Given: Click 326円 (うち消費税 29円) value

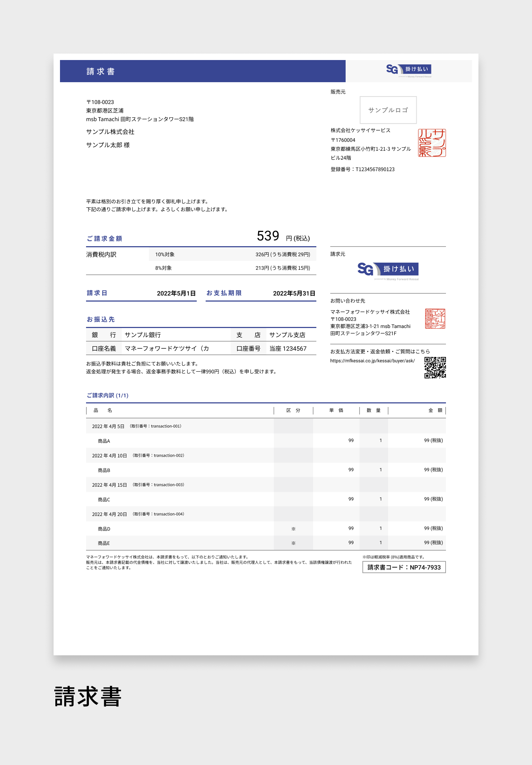Looking at the screenshot, I should 283,254.
